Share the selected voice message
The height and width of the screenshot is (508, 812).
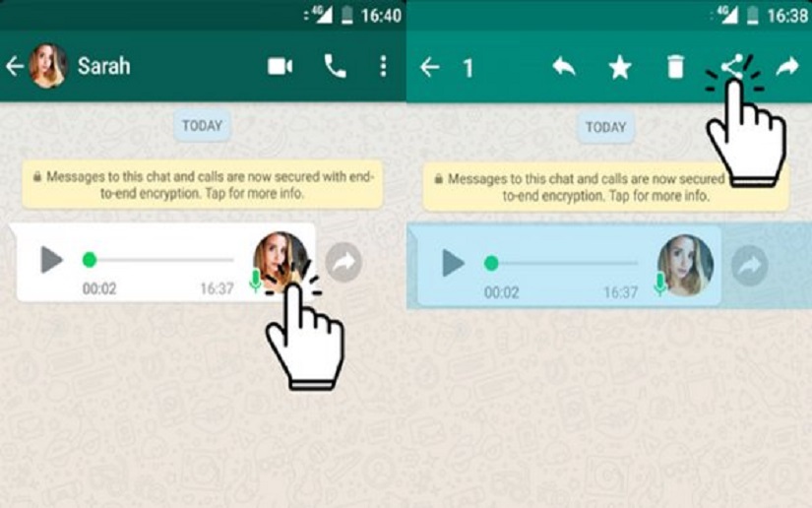[x=730, y=66]
